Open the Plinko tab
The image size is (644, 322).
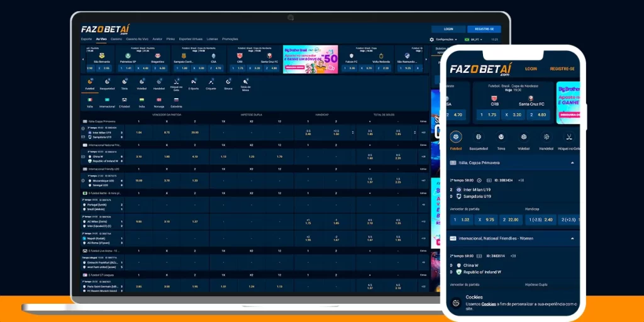[170, 39]
